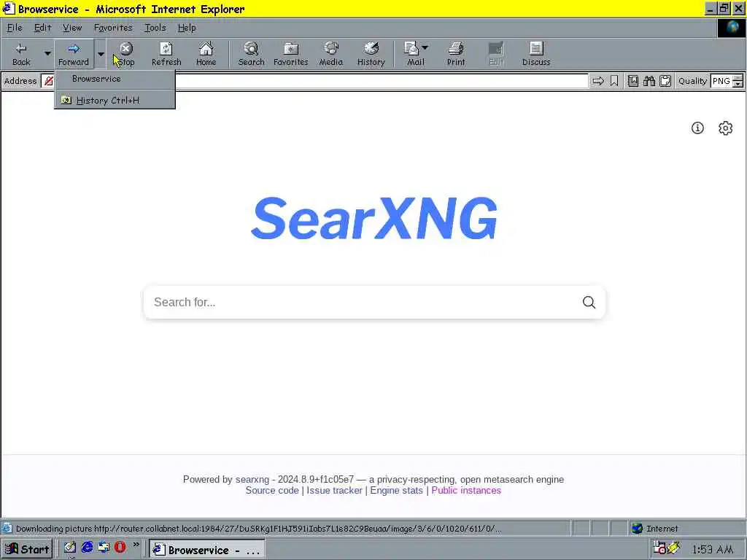Click the bookmarks book icon in the address toolbar
Screen dimensions: 747x560
click(632, 81)
